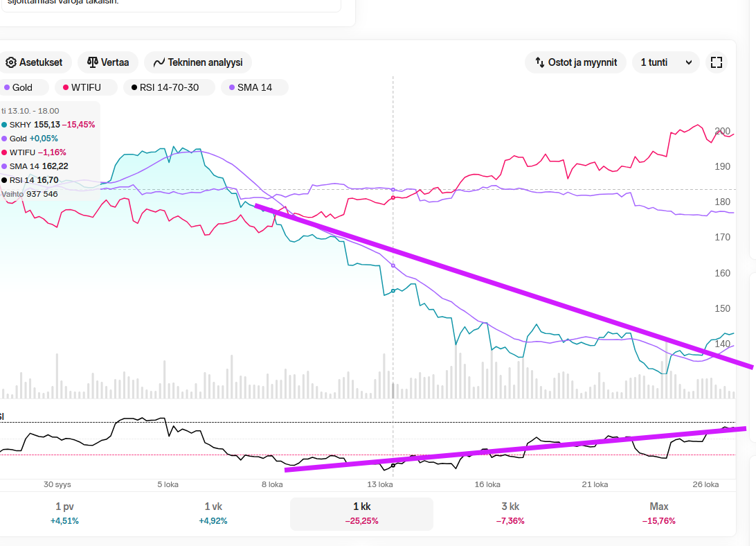
Task: Click the 8 loka date axis label
Action: click(x=272, y=484)
